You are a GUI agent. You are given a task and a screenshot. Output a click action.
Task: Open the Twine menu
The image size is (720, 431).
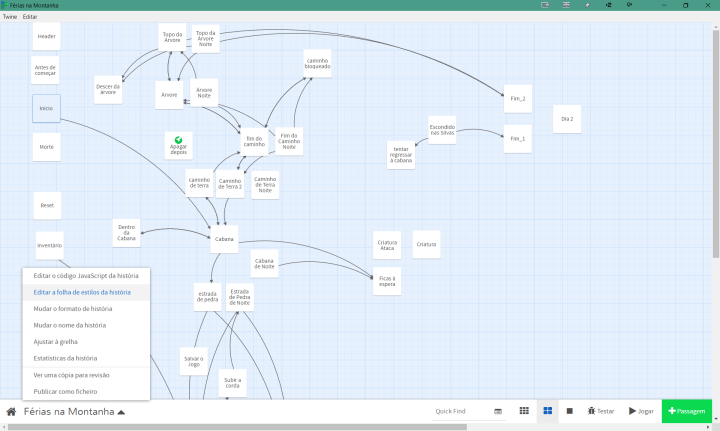(x=10, y=17)
